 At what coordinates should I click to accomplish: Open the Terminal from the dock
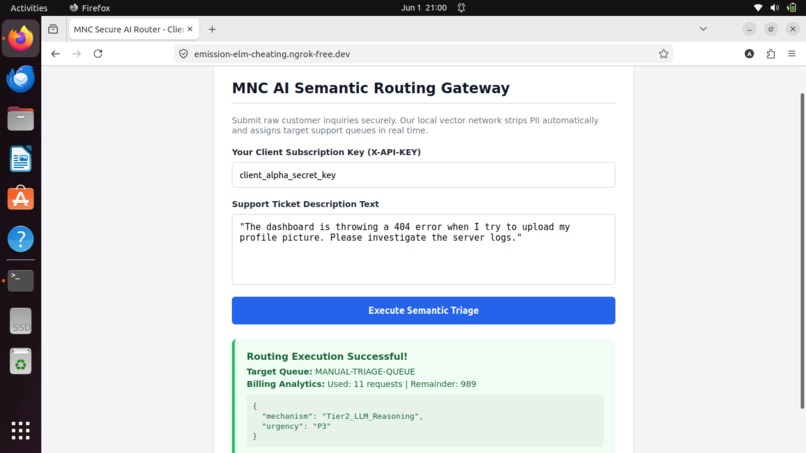(x=21, y=281)
